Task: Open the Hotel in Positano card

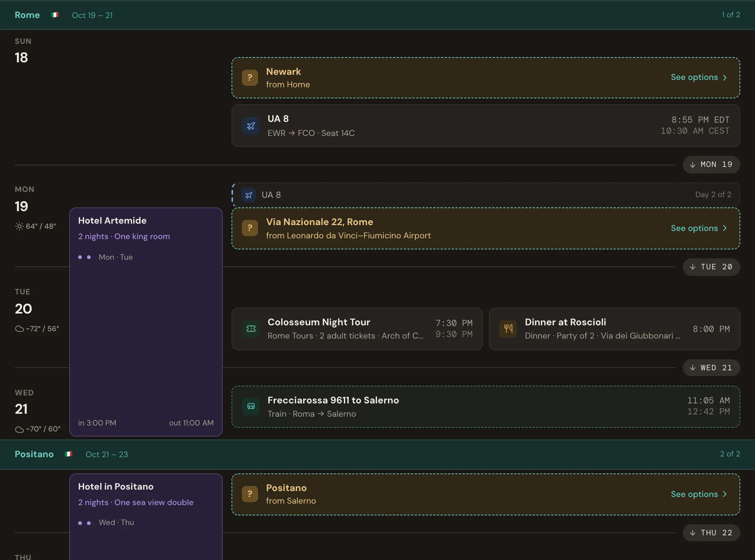Action: (x=146, y=517)
